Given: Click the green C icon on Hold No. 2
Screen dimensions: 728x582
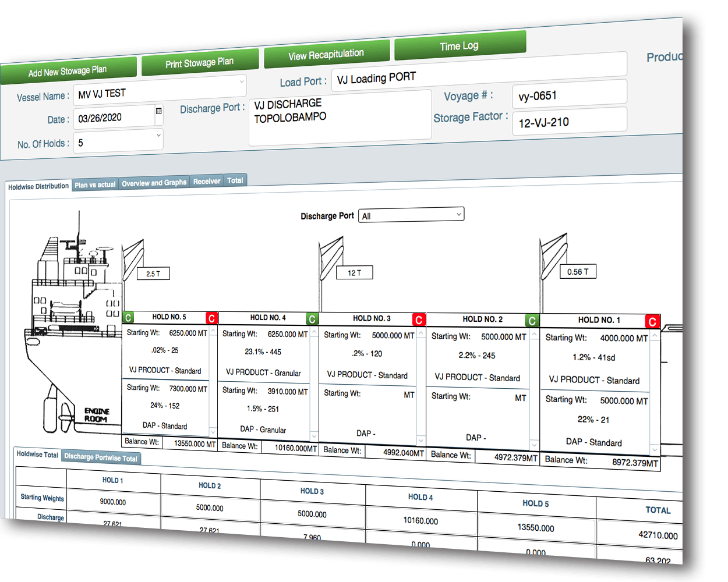Looking at the screenshot, I should (x=532, y=321).
